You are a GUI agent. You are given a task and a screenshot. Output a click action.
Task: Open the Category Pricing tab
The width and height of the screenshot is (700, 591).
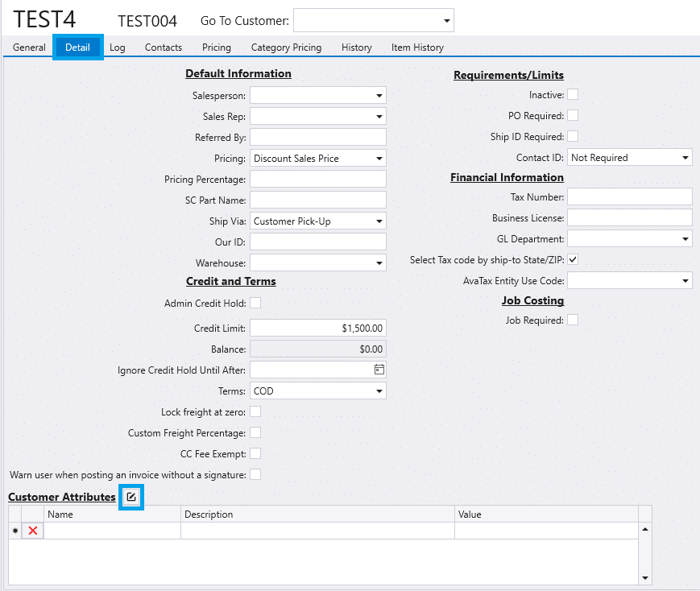[x=286, y=48]
